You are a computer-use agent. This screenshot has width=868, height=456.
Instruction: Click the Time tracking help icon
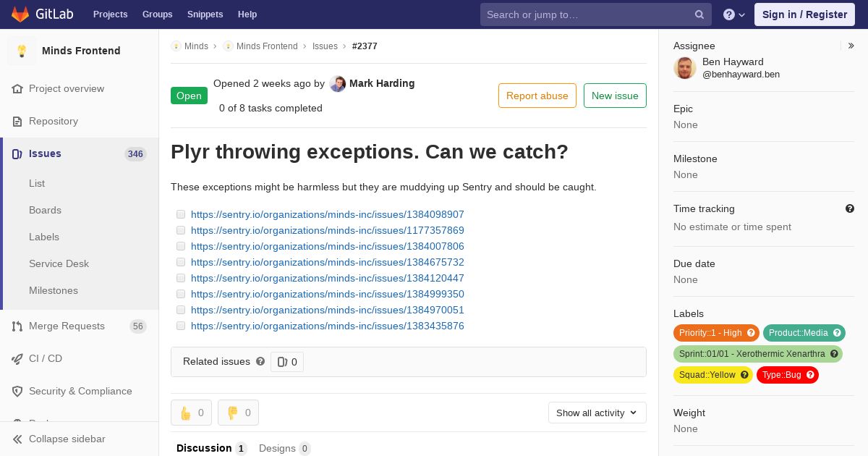[850, 208]
